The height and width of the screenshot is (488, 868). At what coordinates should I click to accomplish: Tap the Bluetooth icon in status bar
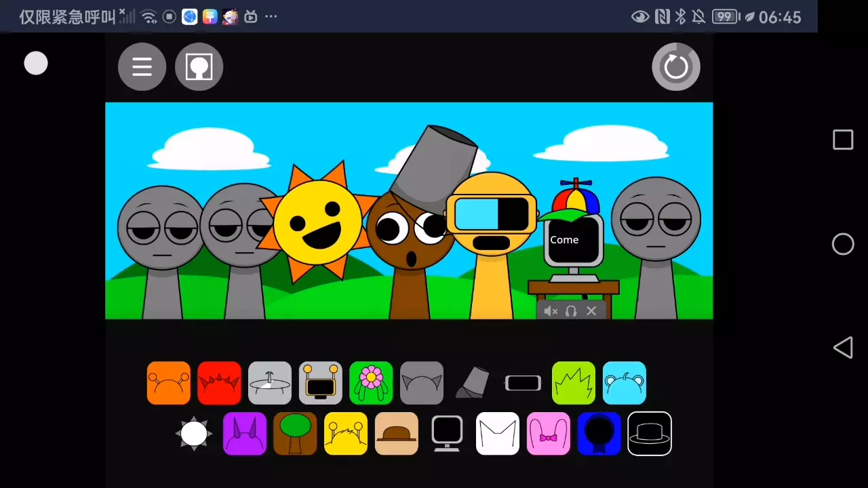tap(681, 17)
